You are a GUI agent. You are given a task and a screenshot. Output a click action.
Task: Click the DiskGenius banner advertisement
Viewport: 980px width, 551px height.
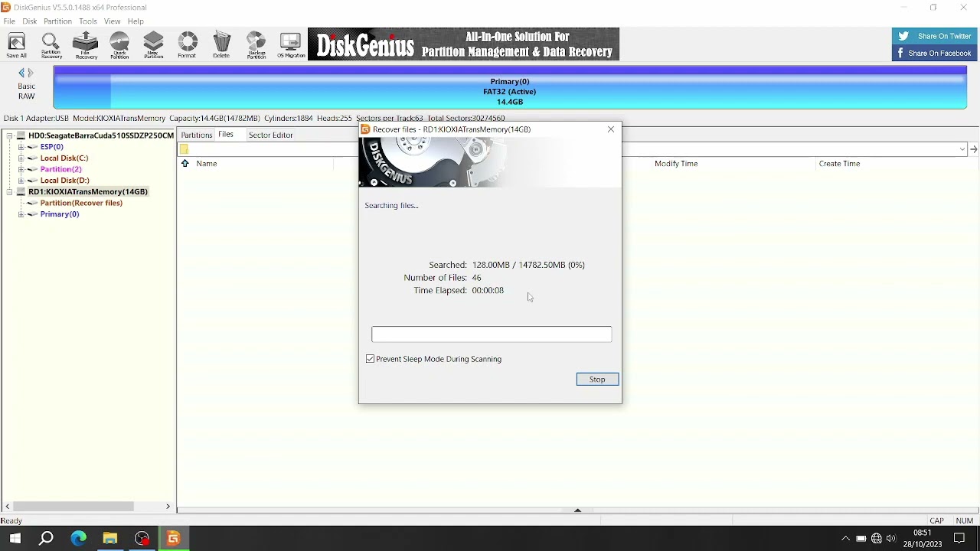463,44
